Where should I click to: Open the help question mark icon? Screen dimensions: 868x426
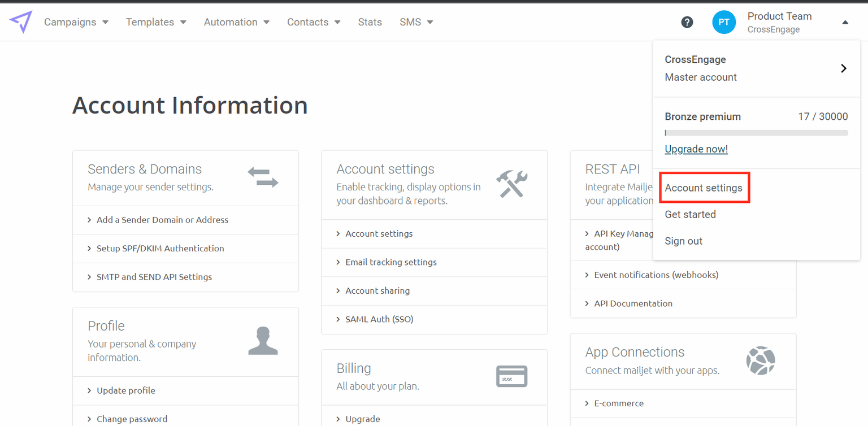(x=687, y=22)
